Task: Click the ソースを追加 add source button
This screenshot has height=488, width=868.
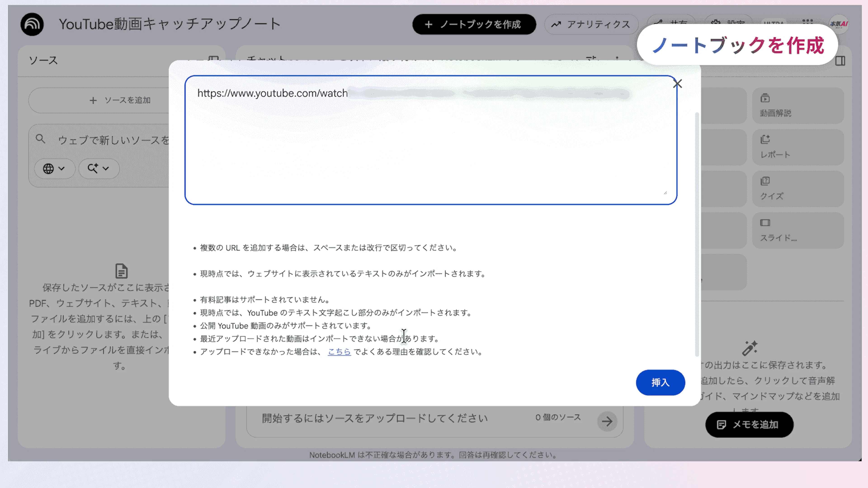Action: [x=120, y=100]
